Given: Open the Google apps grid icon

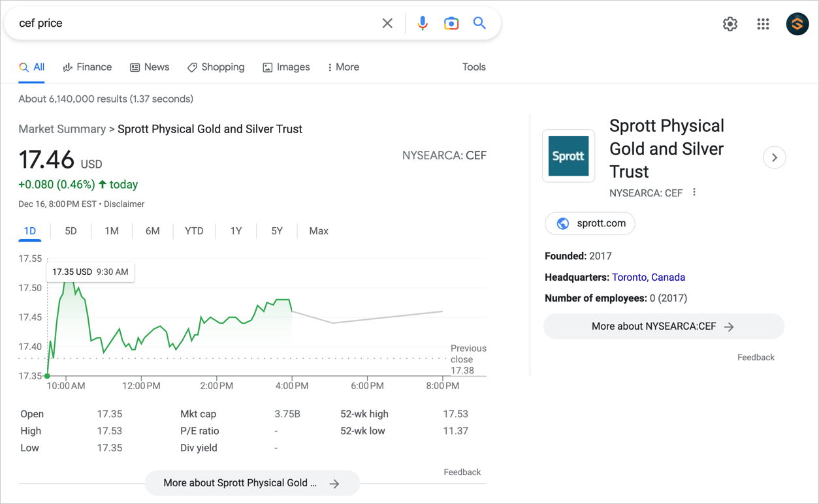Looking at the screenshot, I should click(x=763, y=24).
